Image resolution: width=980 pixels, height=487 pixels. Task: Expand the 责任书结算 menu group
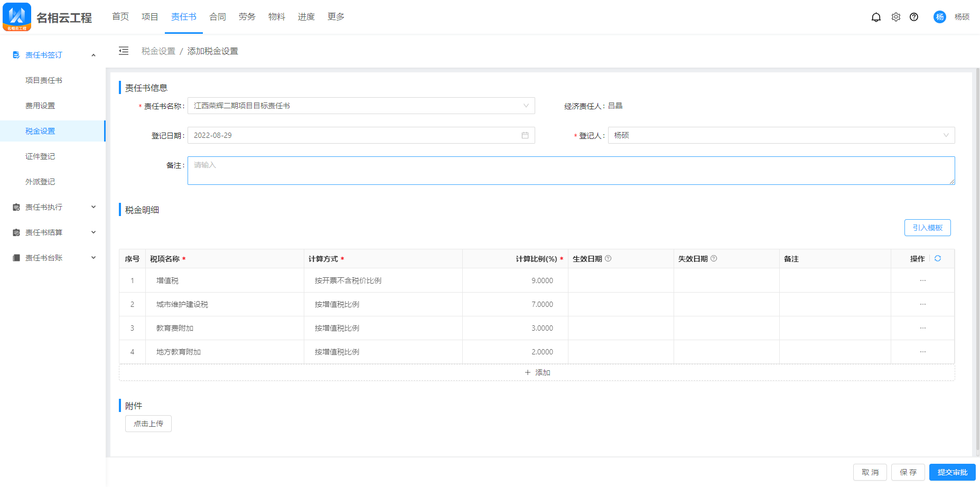click(94, 232)
